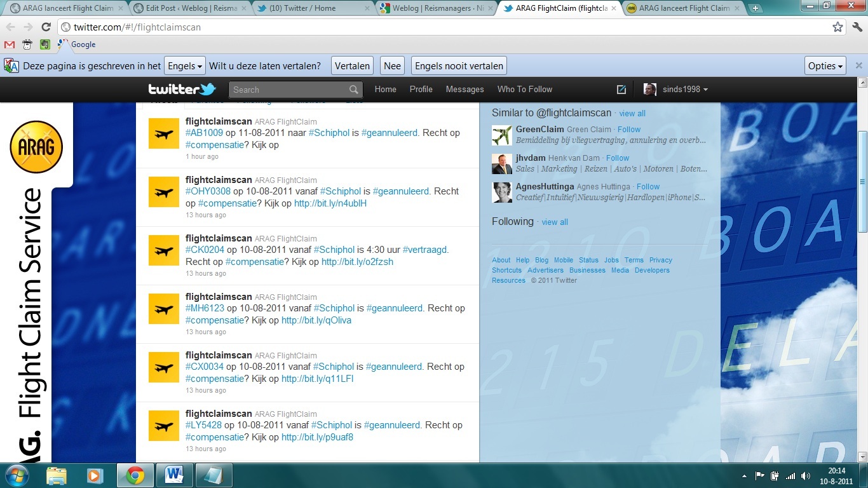Open the Opties dropdown

click(825, 65)
